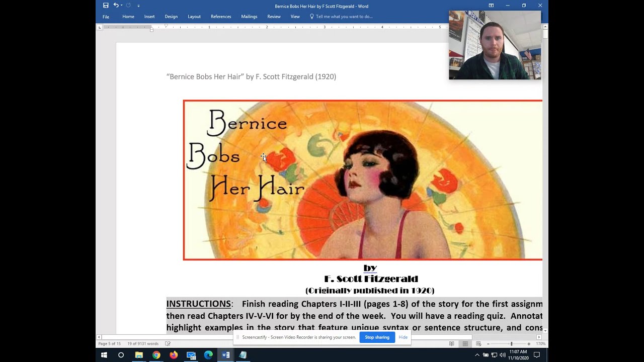Open the undo history dropdown arrow
The height and width of the screenshot is (362, 644).
pos(121,6)
